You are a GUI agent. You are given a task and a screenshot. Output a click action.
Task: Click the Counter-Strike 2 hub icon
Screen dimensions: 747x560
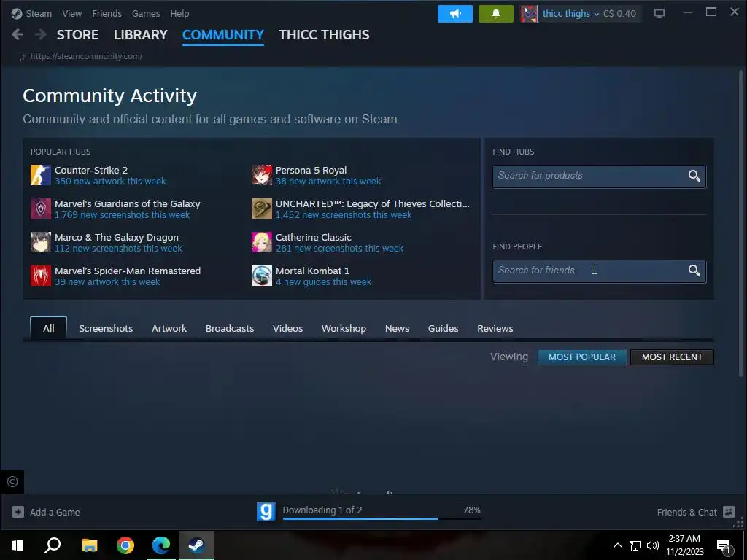[x=41, y=175]
